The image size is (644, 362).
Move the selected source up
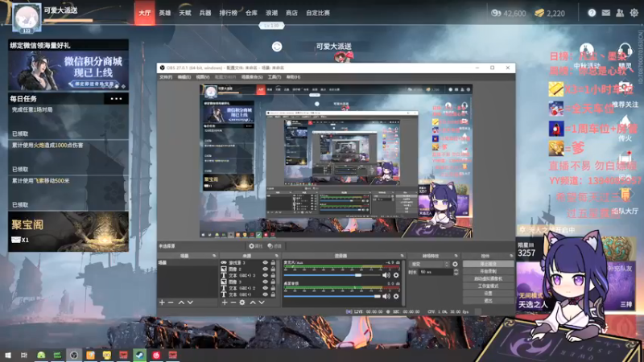pyautogui.click(x=253, y=302)
